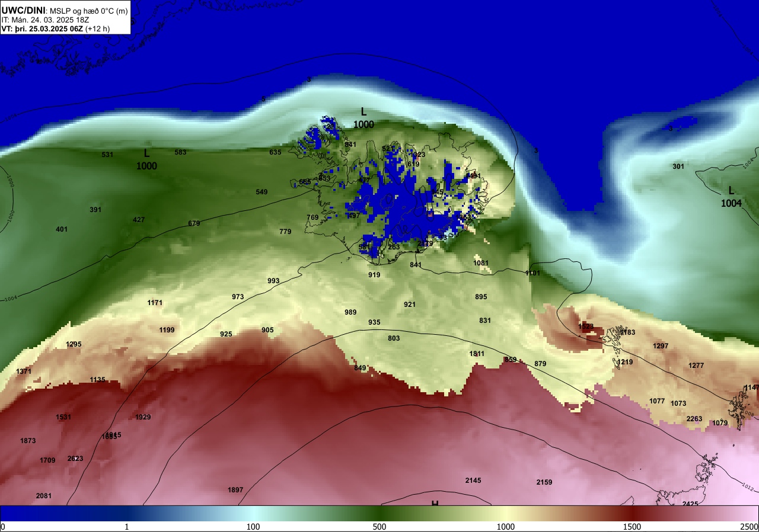Click the 2159 height value
759x532 pixels.
tap(544, 482)
